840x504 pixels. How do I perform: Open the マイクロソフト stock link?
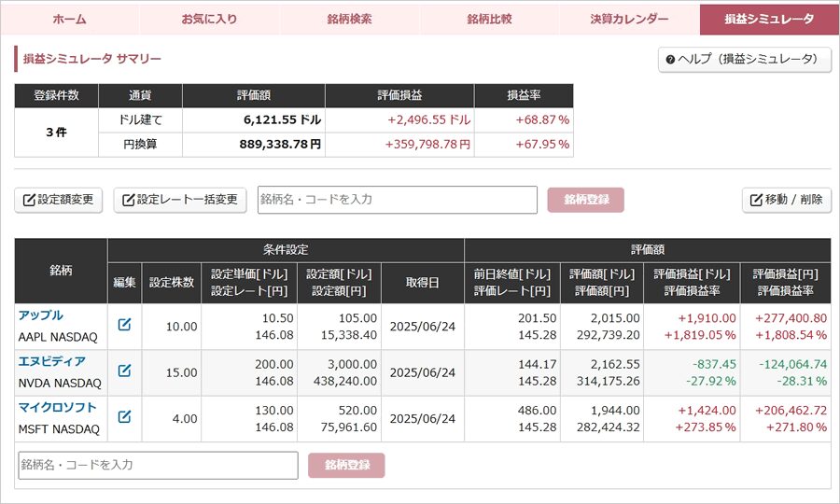coord(57,408)
